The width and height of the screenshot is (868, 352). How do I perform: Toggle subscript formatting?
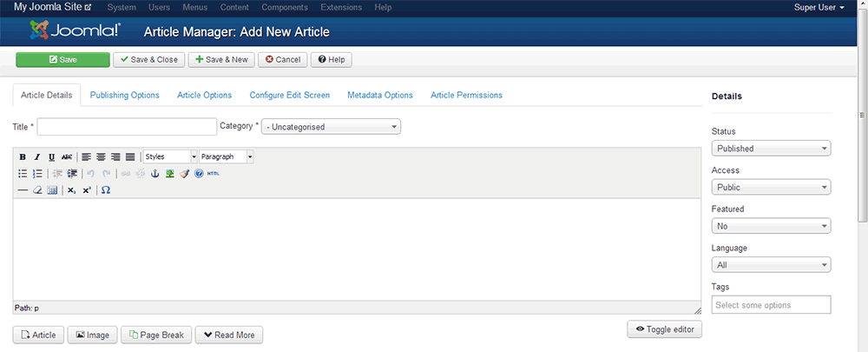pos(72,190)
